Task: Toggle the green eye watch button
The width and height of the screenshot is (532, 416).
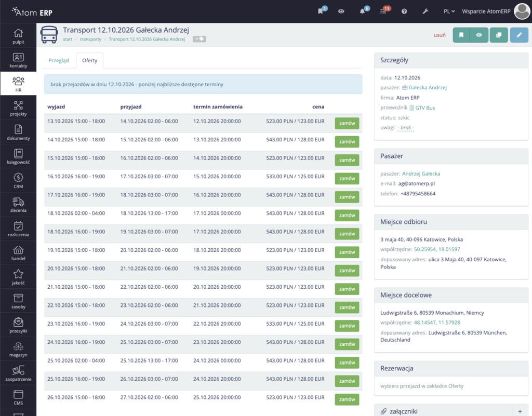Action: (478, 35)
